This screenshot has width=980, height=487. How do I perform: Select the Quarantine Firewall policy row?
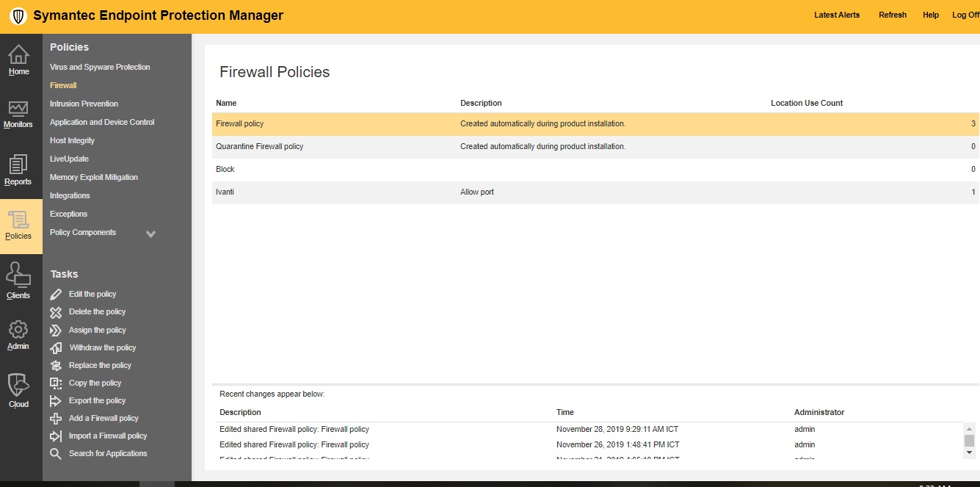[x=595, y=147]
